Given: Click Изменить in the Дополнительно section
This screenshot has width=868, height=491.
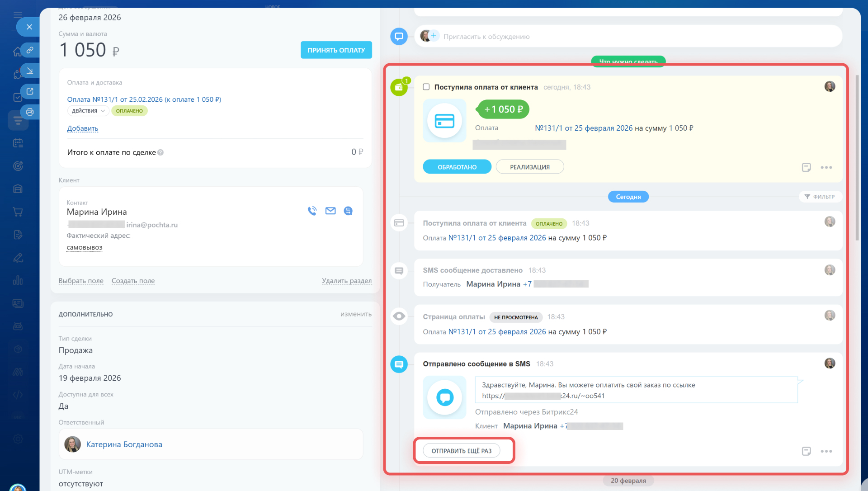Looking at the screenshot, I should [x=356, y=314].
